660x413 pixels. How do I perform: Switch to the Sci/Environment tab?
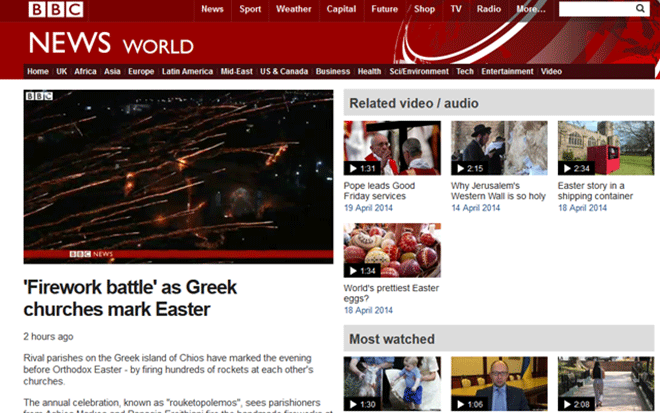[419, 72]
